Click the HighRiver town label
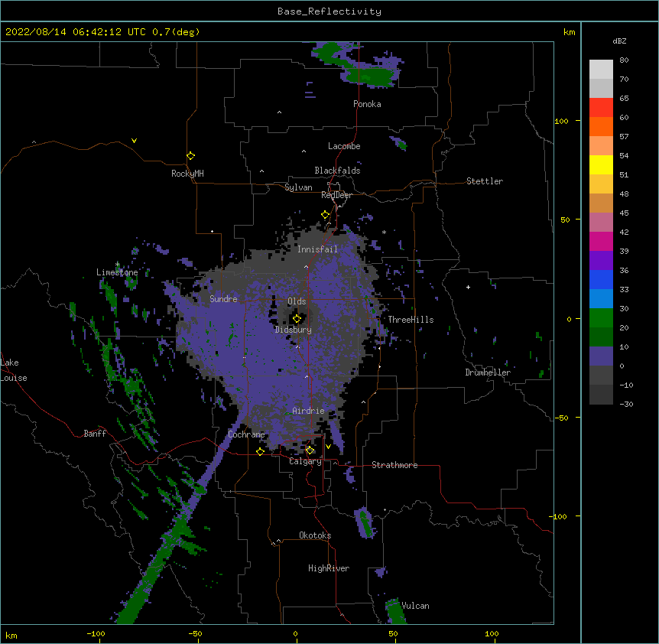 329,568
